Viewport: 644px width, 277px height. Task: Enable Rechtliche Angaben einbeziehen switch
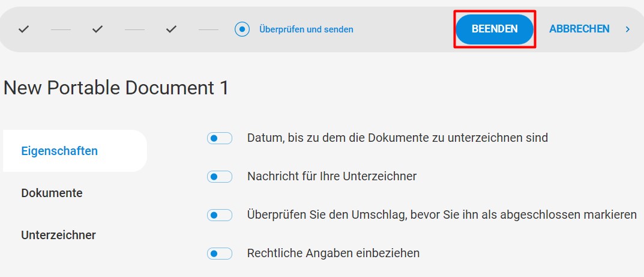(x=220, y=254)
